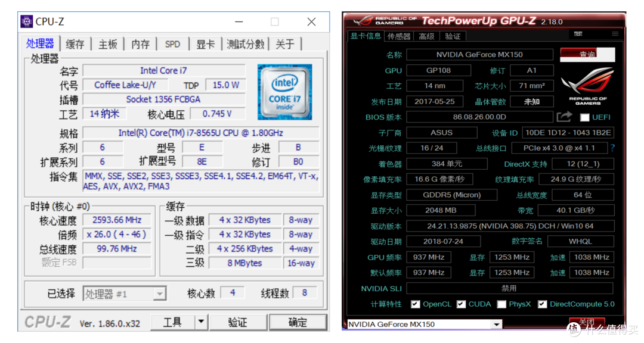
Task: Click the GPU-Z BIOS export share icon
Action: point(564,117)
